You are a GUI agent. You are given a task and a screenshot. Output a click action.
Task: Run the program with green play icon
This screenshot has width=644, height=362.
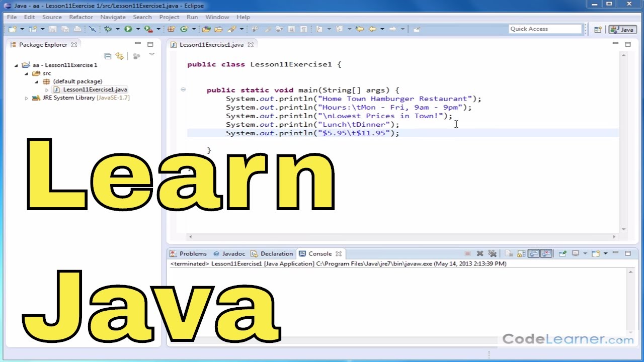point(128,29)
